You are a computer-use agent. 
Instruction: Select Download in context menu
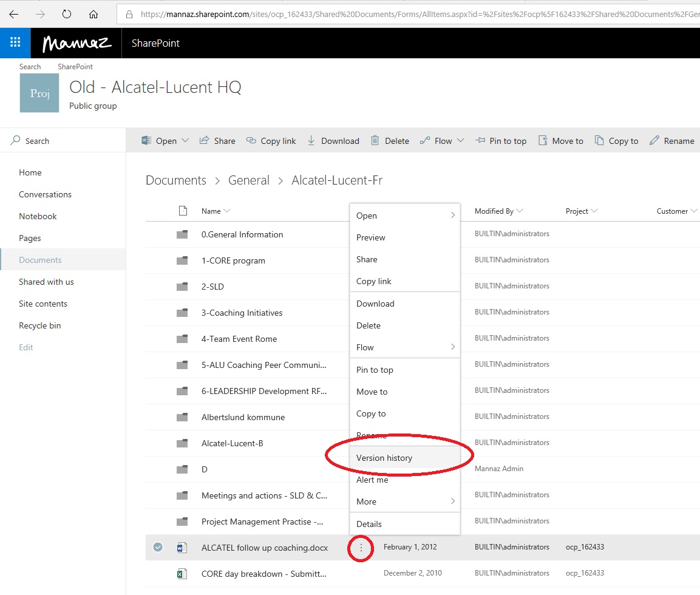tap(405, 304)
